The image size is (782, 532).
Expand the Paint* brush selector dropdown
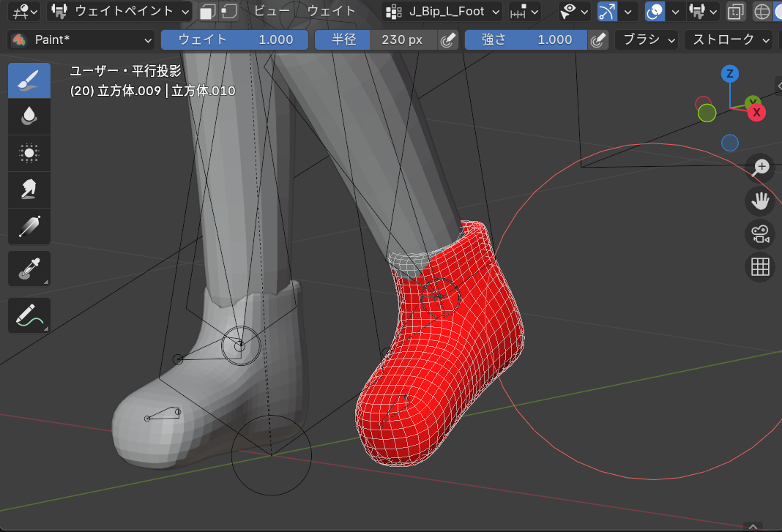(x=82, y=40)
